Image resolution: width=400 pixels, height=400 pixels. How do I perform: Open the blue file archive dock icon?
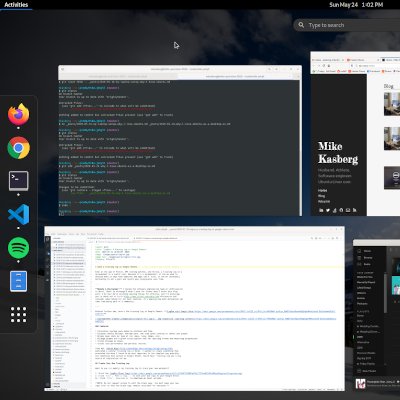click(x=18, y=281)
